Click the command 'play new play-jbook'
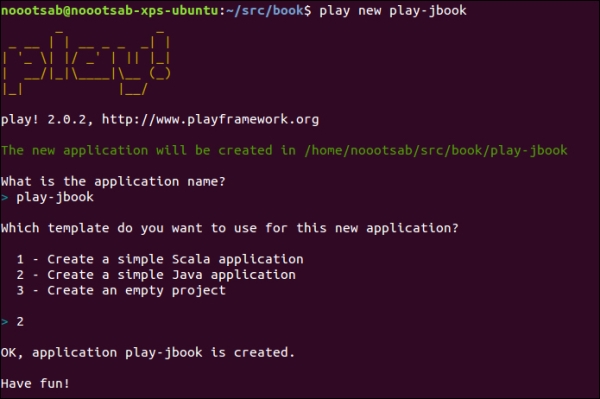 point(393,11)
